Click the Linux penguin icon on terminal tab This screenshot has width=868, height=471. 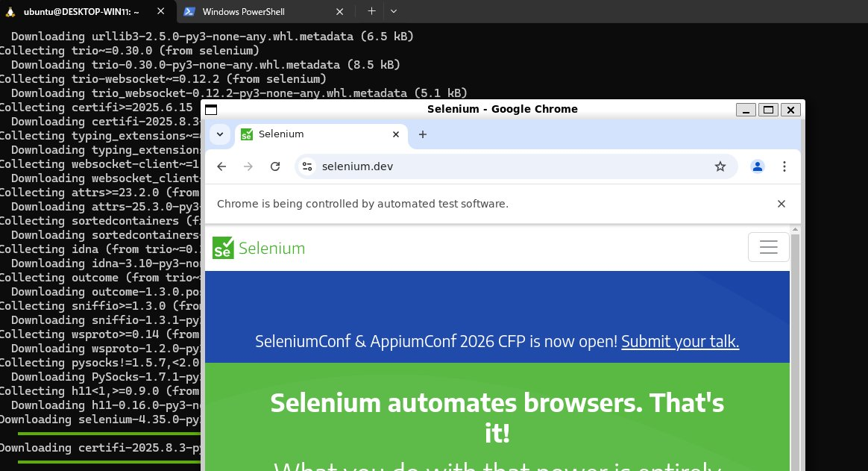pyautogui.click(x=10, y=12)
